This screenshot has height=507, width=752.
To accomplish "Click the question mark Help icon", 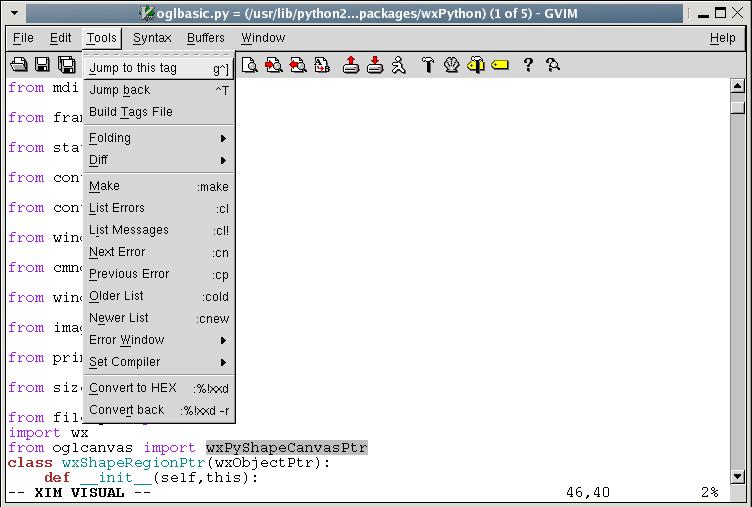I will click(528, 65).
